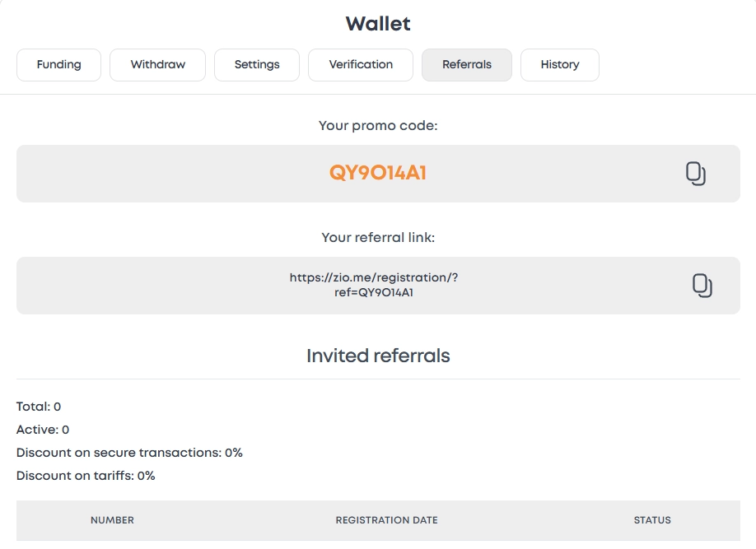This screenshot has height=549, width=756.
Task: Select the Referrals tab
Action: click(467, 65)
